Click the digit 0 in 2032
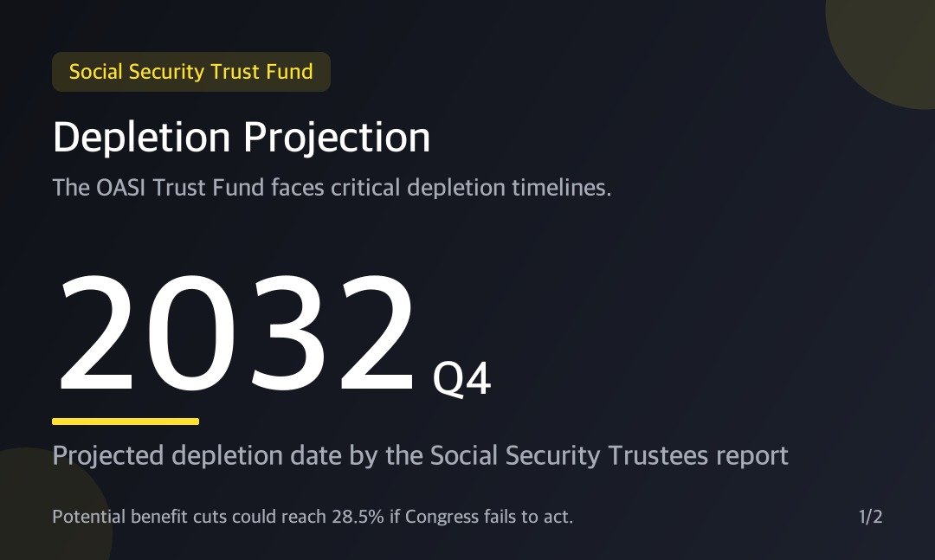Image resolution: width=935 pixels, height=560 pixels. (190, 332)
